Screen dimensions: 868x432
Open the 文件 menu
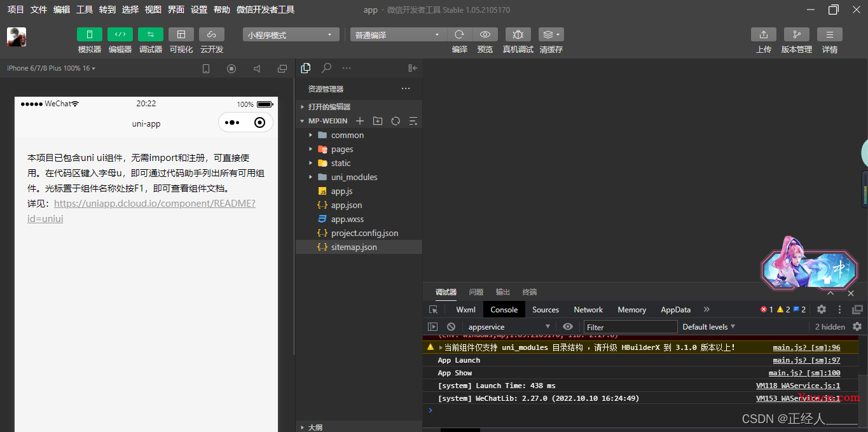click(x=39, y=10)
